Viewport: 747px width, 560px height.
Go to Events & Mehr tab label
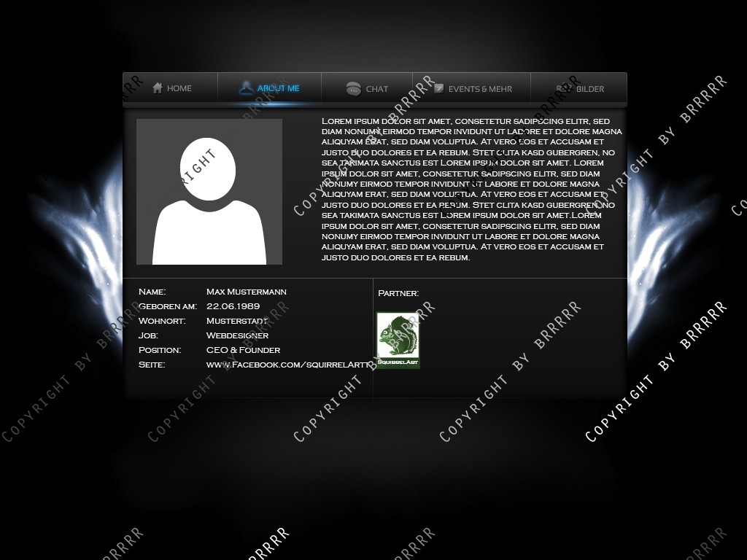[480, 89]
